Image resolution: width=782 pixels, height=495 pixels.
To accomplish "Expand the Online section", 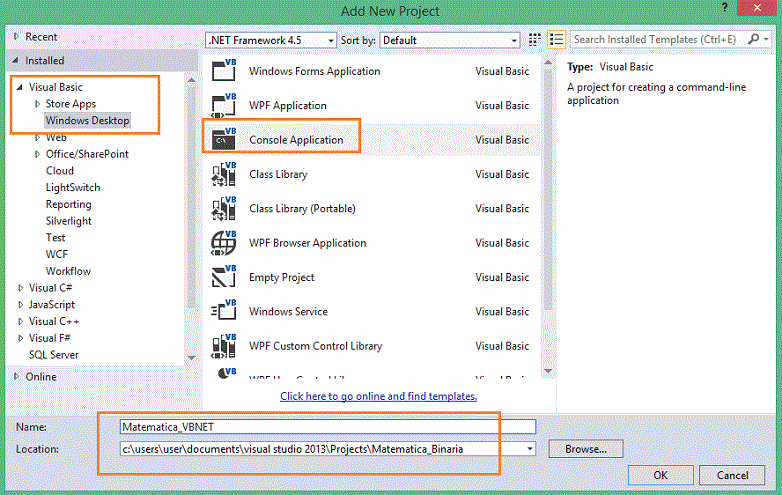I will pos(16,376).
